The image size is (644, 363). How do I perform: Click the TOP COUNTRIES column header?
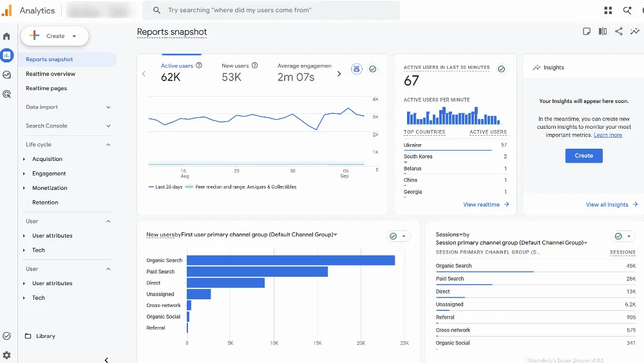pos(424,132)
